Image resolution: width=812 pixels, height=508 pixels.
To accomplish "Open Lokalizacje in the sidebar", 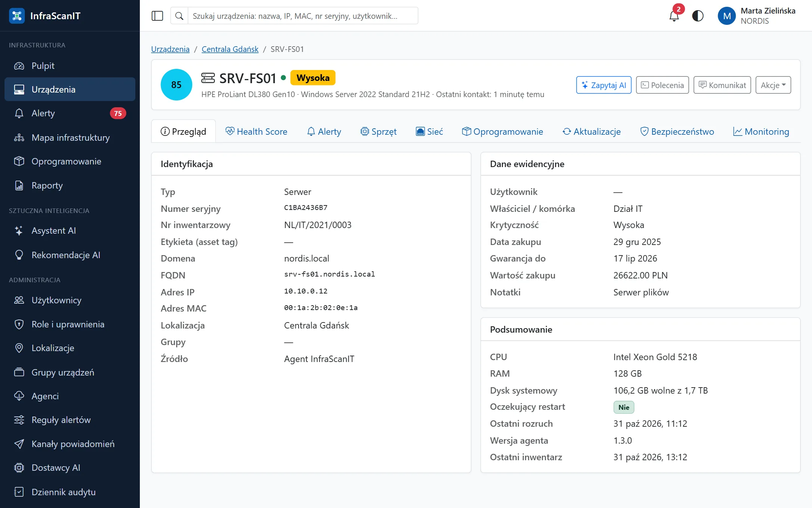I will click(70, 348).
